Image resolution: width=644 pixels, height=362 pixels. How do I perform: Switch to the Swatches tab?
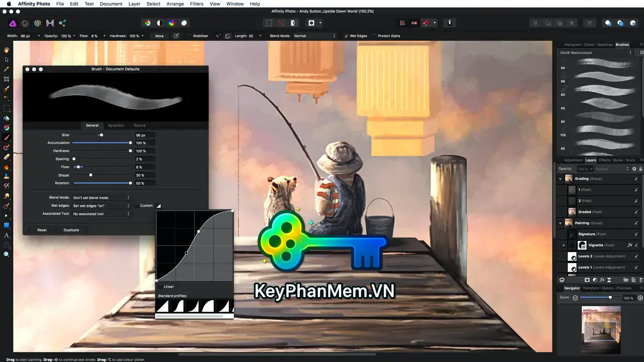pyautogui.click(x=605, y=44)
